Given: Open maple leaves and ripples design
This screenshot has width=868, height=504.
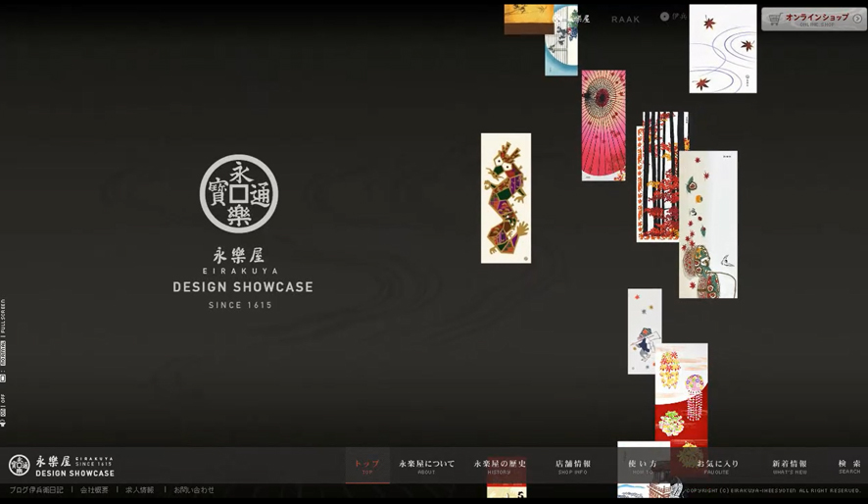Looking at the screenshot, I should point(723,49).
